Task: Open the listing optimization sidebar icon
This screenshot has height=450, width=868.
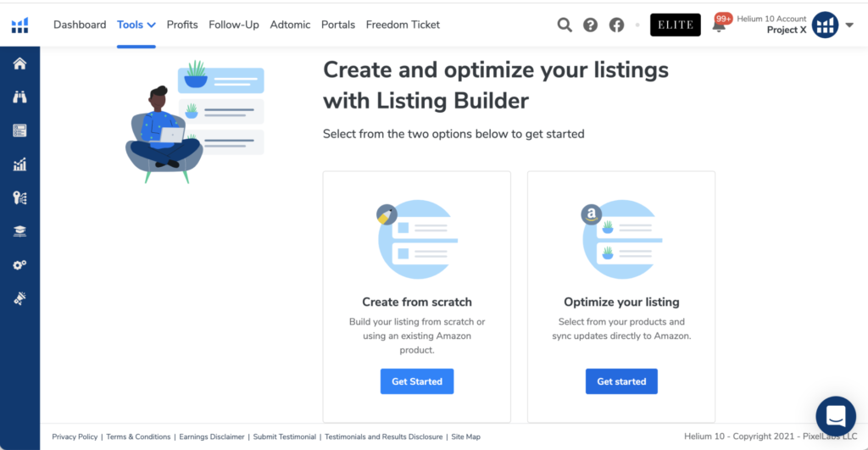Action: tap(19, 131)
